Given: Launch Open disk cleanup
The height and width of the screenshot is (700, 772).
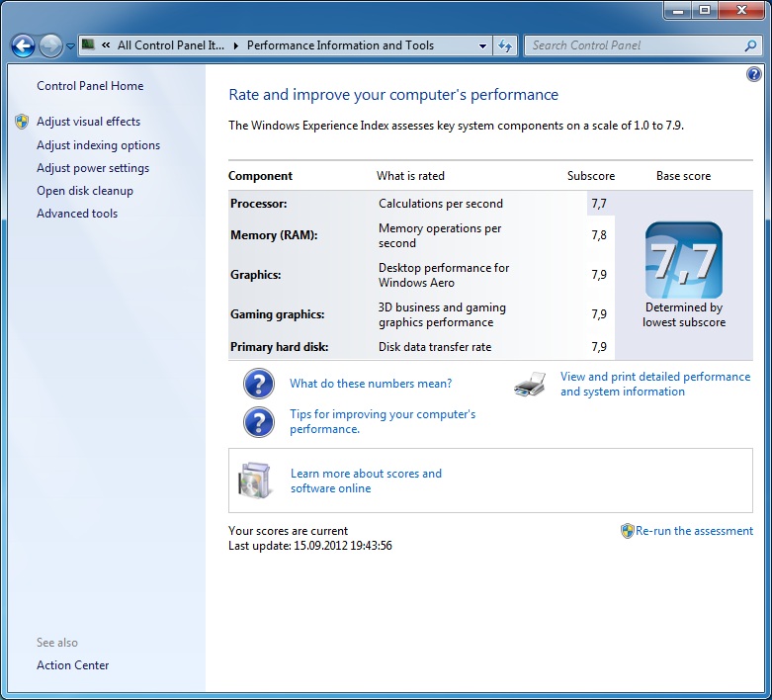Looking at the screenshot, I should click(x=85, y=191).
